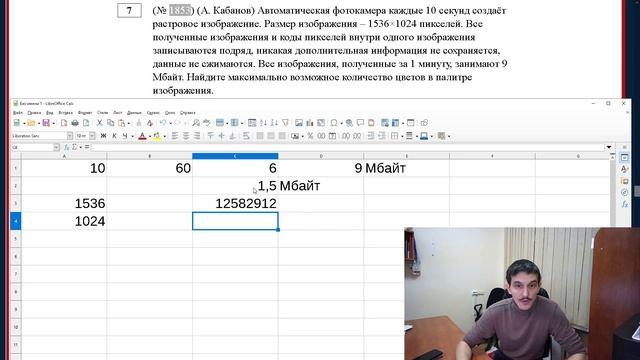
Task: Select cell containing 12582912
Action: 235,203
